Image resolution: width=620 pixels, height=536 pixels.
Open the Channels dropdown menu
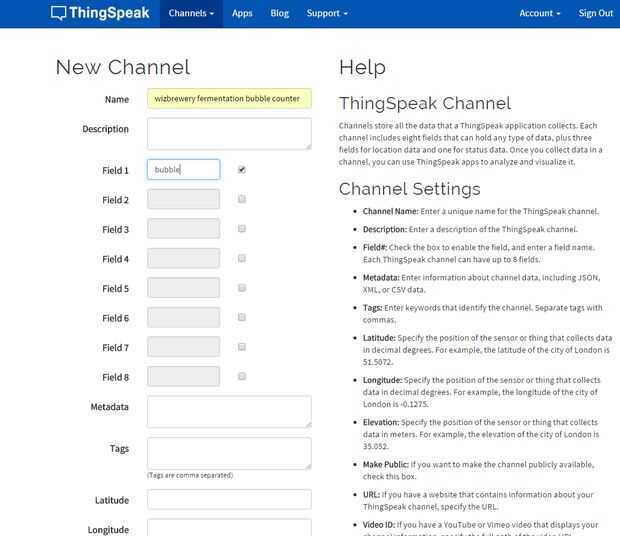(x=191, y=13)
